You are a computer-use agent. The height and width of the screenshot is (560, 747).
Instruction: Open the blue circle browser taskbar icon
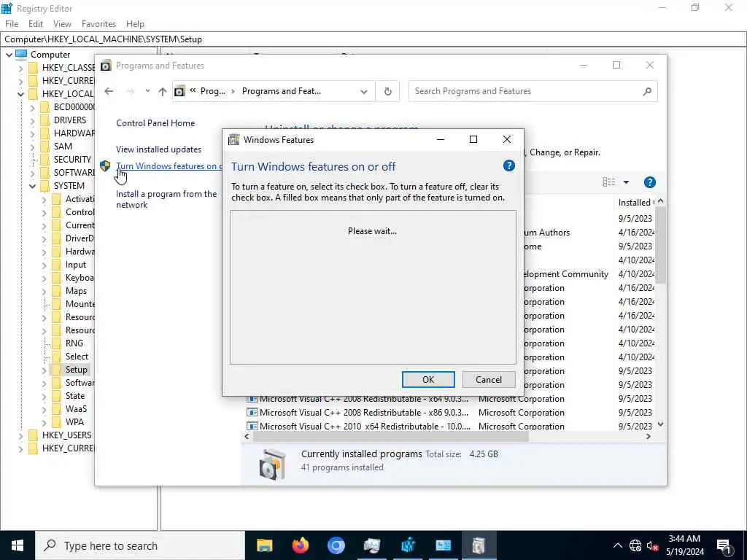[336, 545]
